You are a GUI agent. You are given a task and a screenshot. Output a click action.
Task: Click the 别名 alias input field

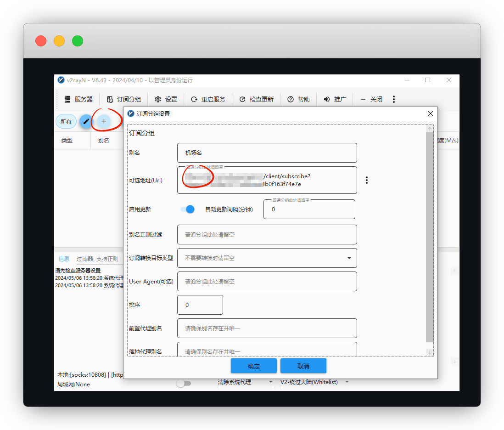coord(267,153)
